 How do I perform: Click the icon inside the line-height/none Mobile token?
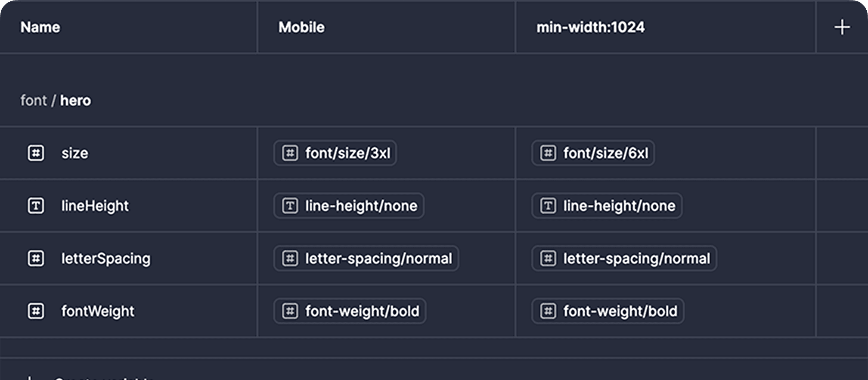click(290, 206)
